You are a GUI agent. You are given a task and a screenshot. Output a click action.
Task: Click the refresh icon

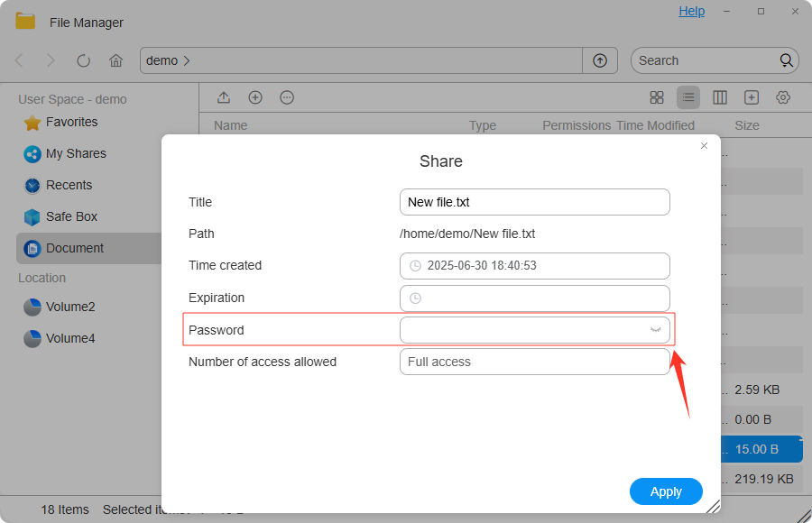click(x=83, y=60)
